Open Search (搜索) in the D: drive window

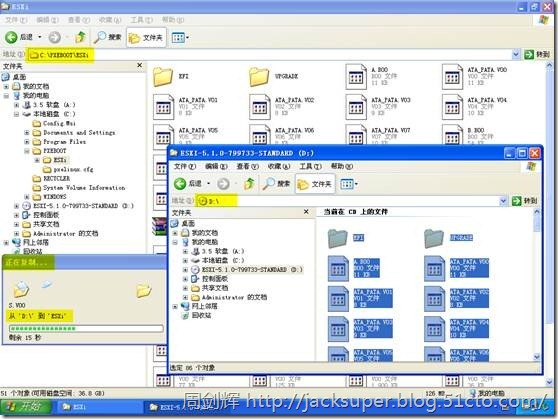[277, 184]
